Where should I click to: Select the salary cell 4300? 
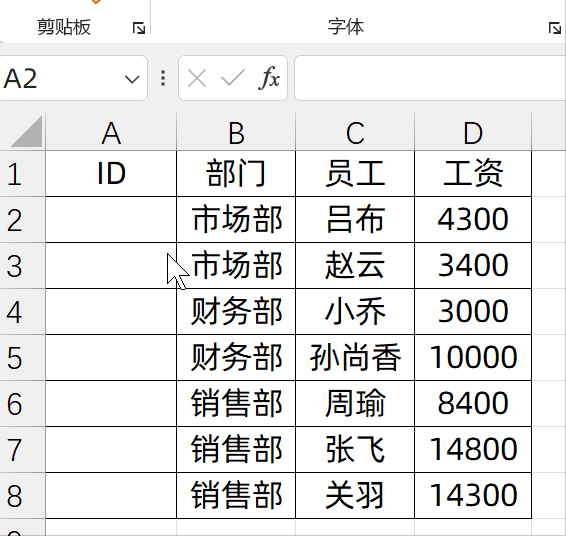tap(473, 219)
